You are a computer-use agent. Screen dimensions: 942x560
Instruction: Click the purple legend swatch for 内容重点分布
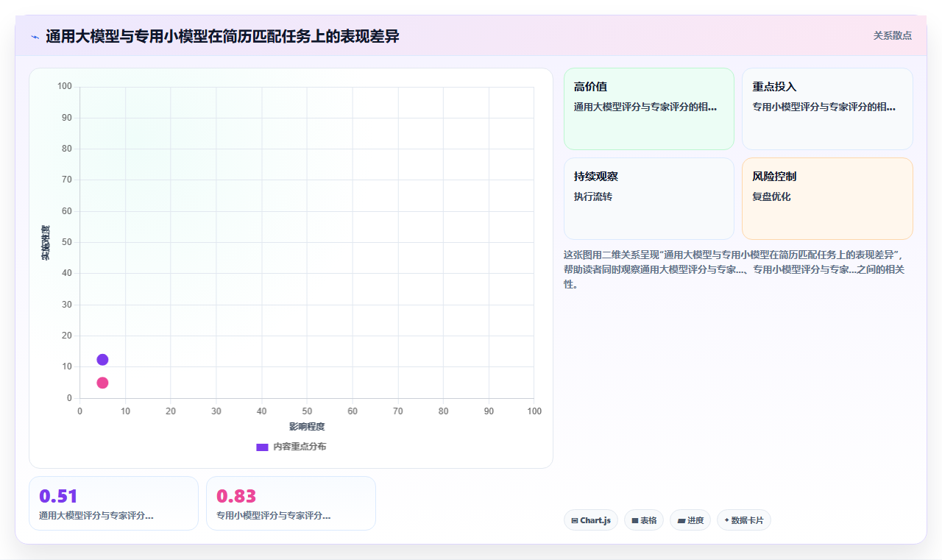coord(262,447)
